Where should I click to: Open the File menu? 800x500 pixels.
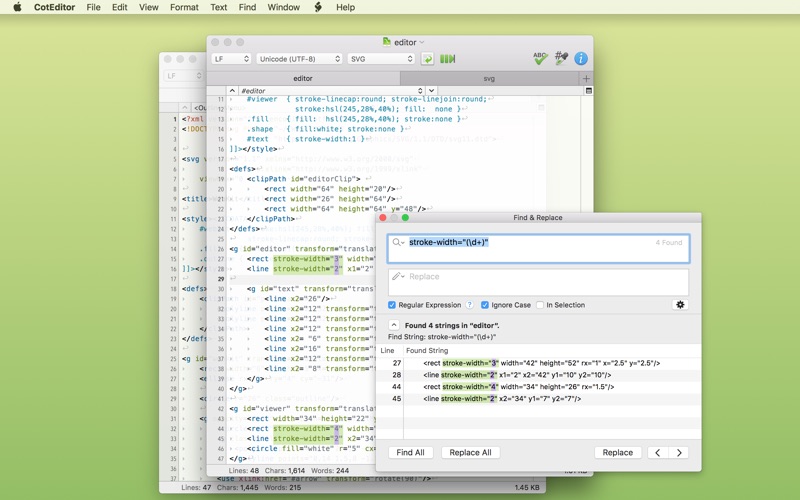[x=93, y=7]
